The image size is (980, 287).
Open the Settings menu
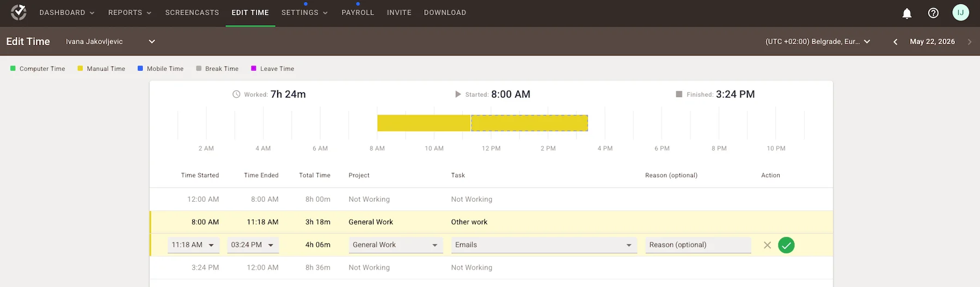pos(305,13)
